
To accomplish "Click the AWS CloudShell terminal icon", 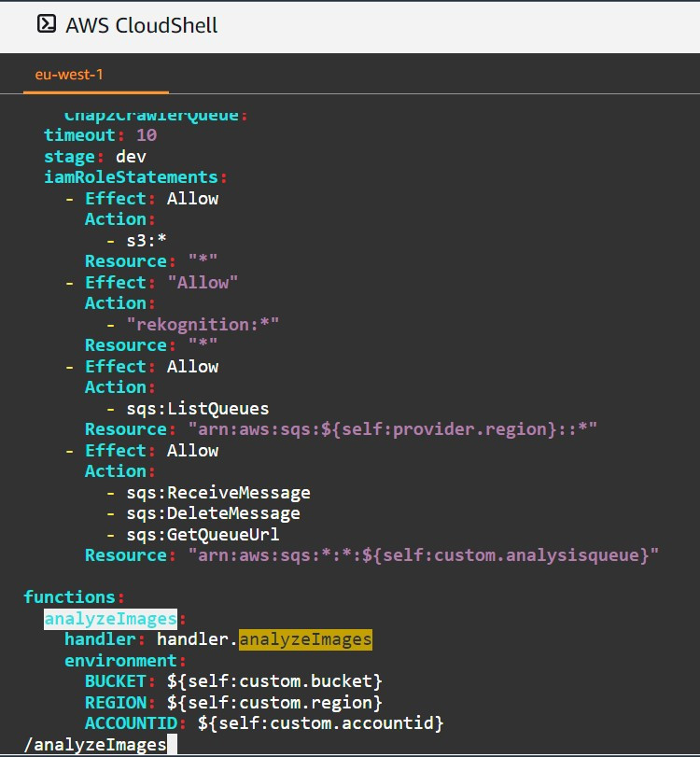I will 47,24.
